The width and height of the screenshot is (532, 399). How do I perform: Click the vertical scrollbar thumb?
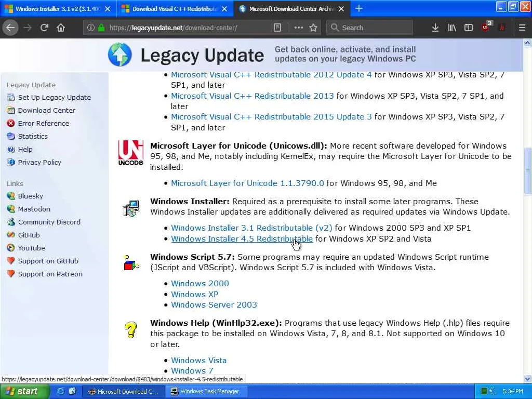527,171
